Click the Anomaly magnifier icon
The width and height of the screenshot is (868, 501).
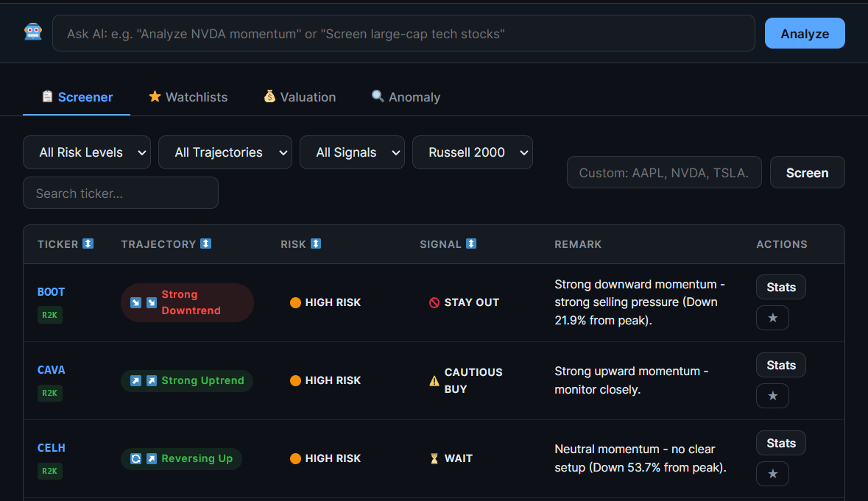[x=378, y=96]
